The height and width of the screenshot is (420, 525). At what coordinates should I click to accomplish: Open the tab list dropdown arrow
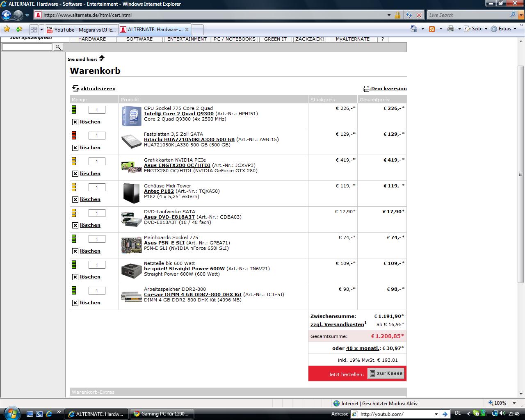(x=41, y=30)
